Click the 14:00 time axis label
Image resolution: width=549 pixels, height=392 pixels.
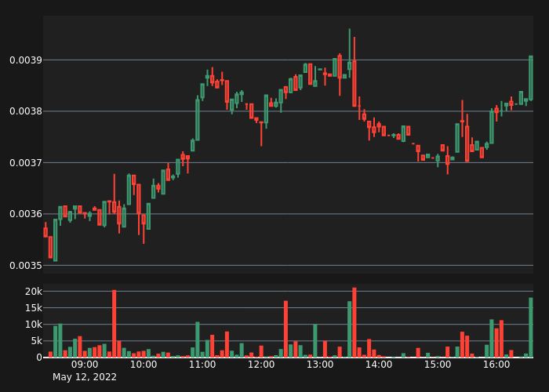(x=379, y=365)
